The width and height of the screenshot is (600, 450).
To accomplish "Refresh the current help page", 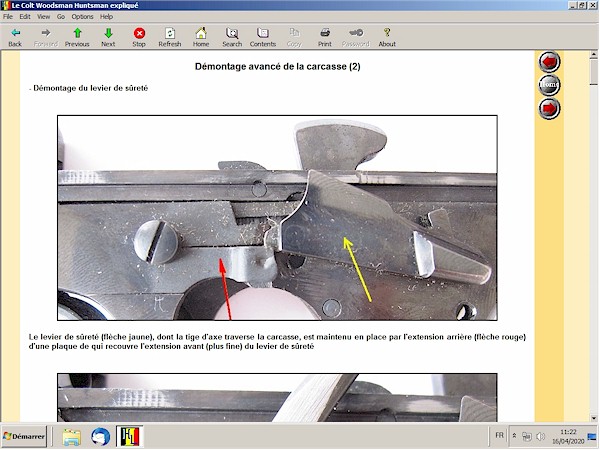I will (x=170, y=38).
